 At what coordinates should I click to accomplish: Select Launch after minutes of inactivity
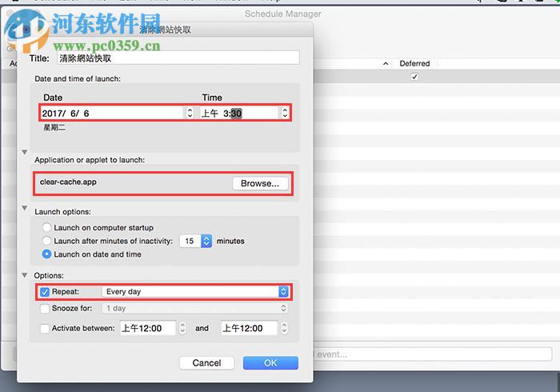click(46, 241)
